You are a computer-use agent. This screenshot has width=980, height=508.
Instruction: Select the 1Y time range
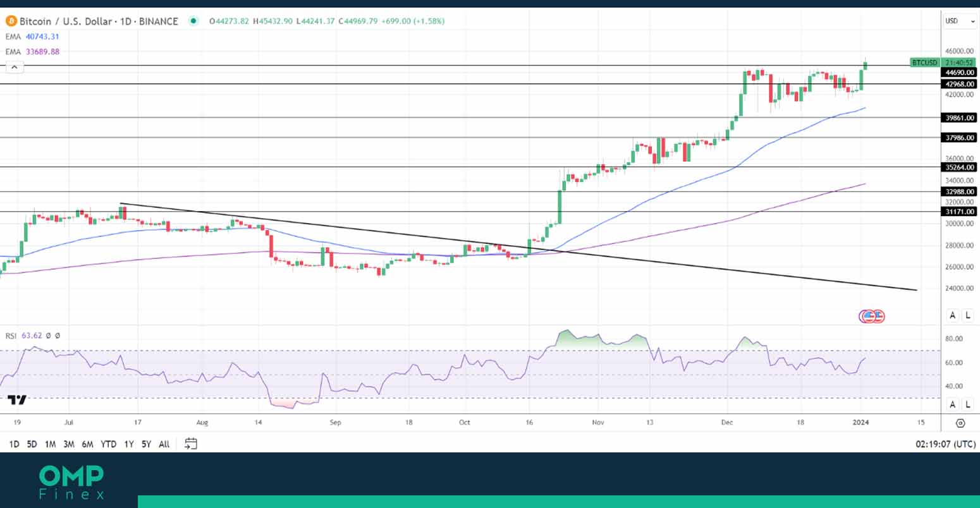129,444
